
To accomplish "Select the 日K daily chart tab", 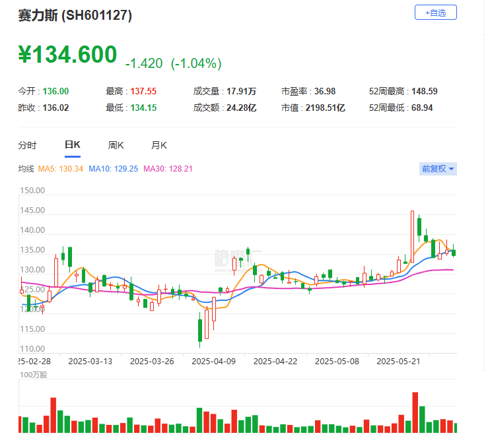I will [x=72, y=145].
